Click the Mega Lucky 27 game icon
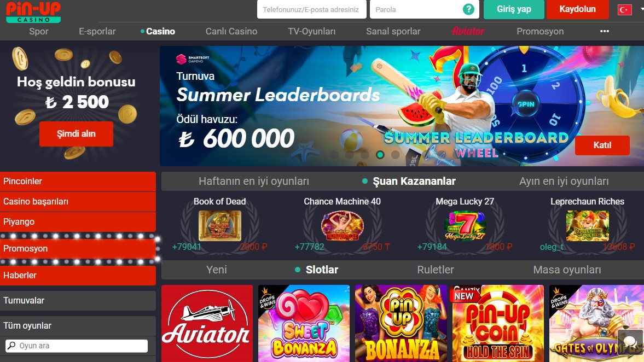644x362 pixels. (x=465, y=225)
